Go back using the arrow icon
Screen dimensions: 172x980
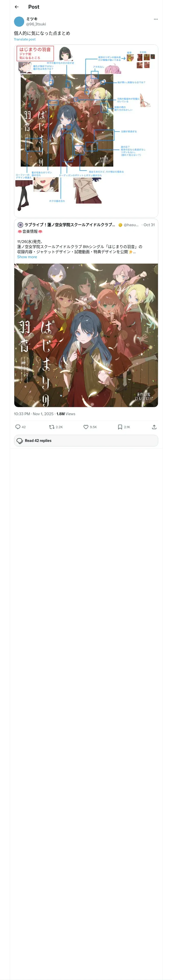point(16,7)
